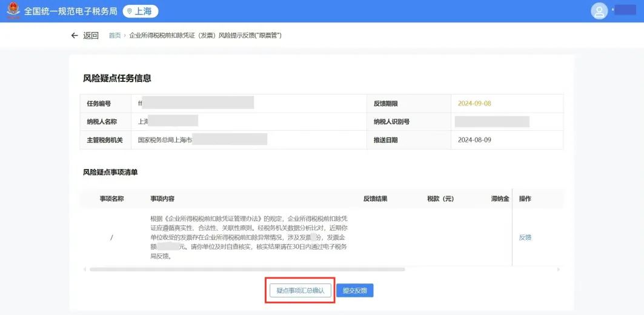The image size is (644, 315).
Task: Open the masked username next to avatar
Action: 625,10
